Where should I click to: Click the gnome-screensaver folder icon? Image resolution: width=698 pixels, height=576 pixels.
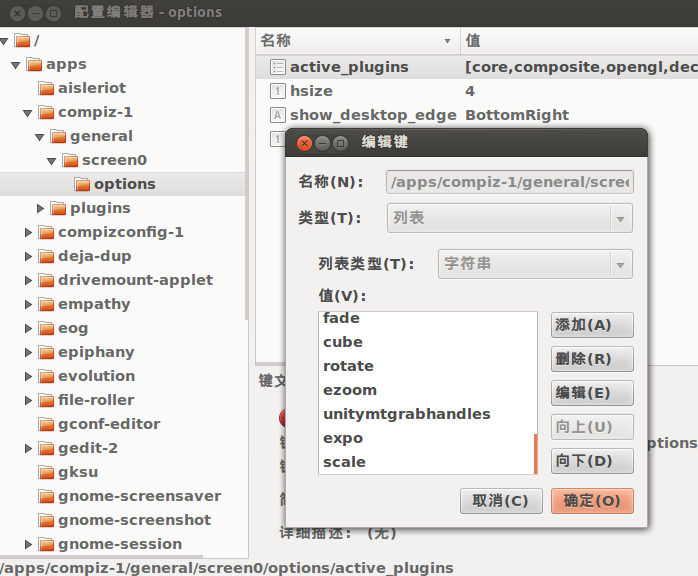pos(46,496)
